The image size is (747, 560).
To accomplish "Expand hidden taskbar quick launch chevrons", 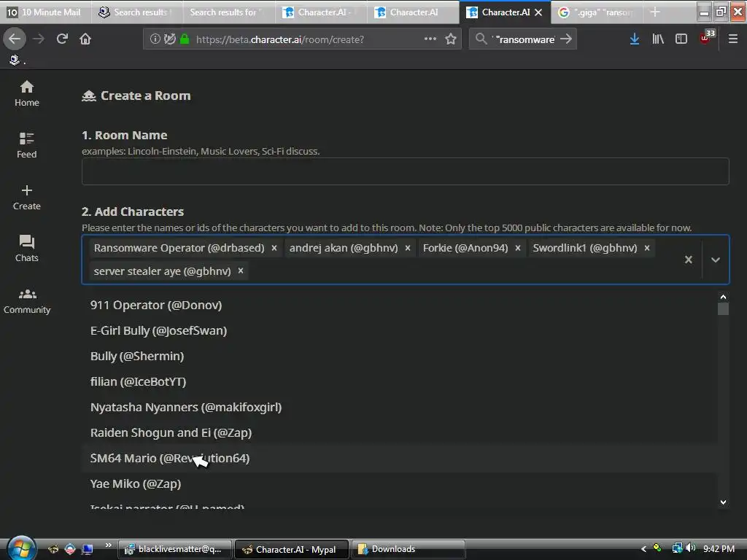I will click(x=108, y=545).
